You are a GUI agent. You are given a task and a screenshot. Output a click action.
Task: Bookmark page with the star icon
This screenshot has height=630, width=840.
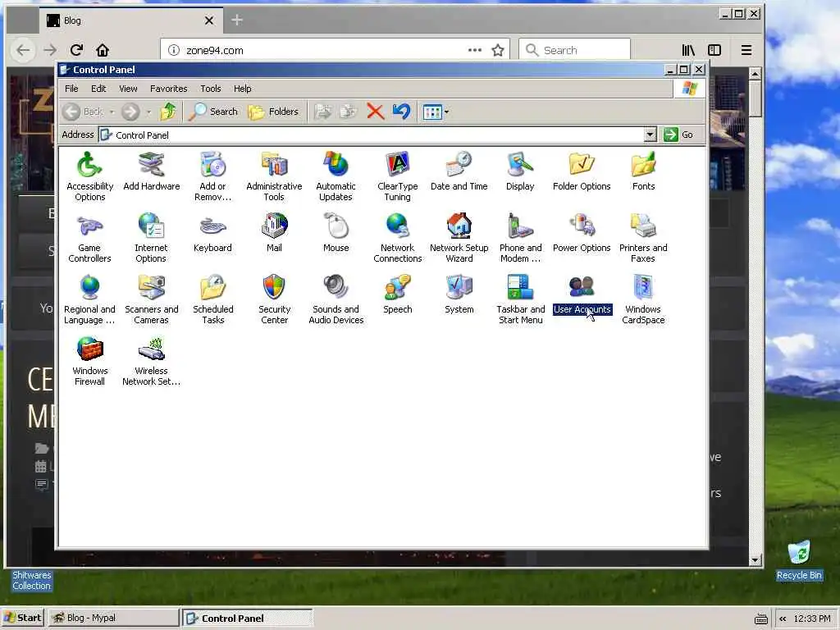[498, 50]
